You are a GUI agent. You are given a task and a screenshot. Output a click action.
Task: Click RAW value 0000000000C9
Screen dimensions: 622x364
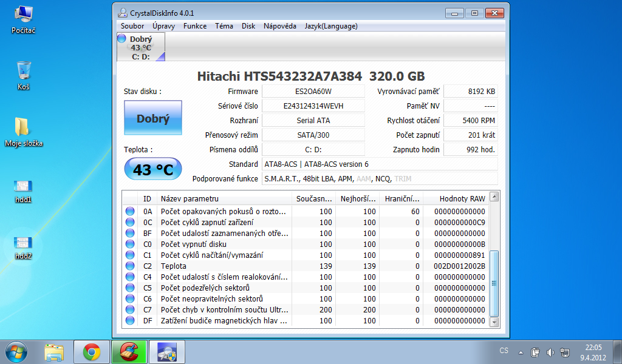[459, 223]
